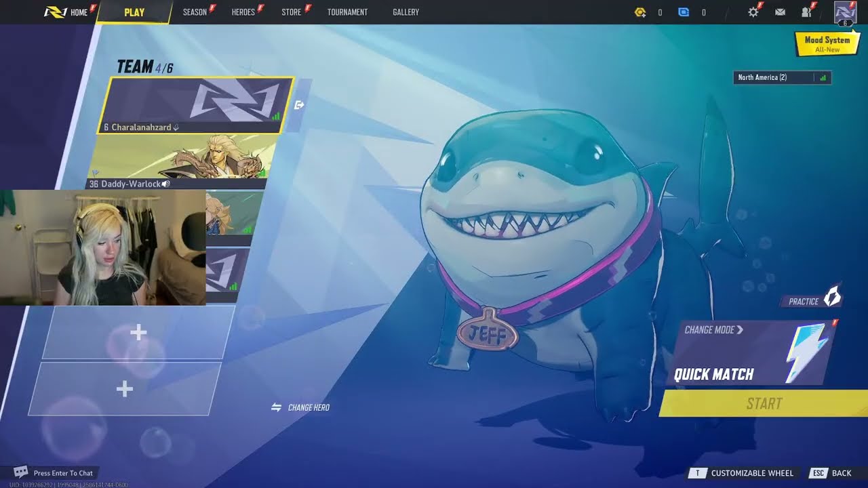Open the North America server dropdown
This screenshot has width=868, height=488.
[781, 78]
